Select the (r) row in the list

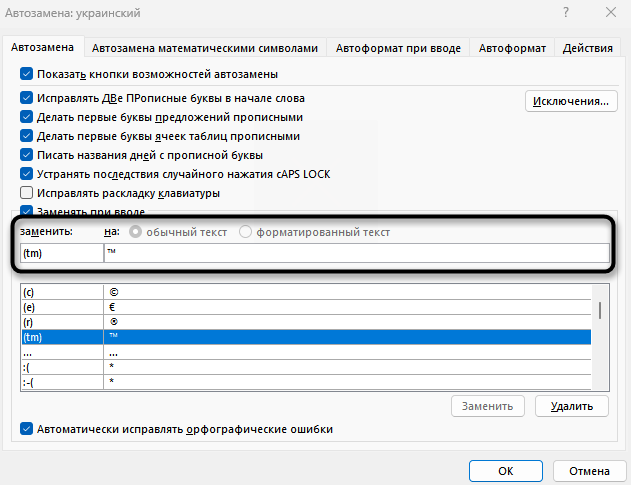click(x=306, y=322)
